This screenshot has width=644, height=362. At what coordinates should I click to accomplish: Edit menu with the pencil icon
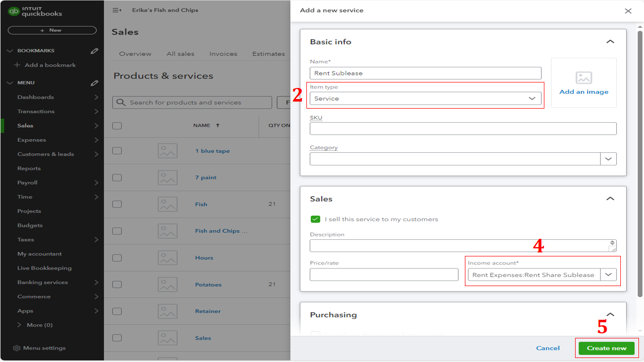pyautogui.click(x=94, y=83)
